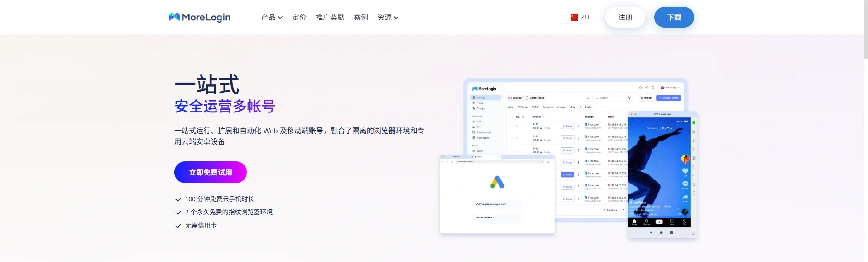Expand the 资源 dropdown menu

click(x=388, y=17)
